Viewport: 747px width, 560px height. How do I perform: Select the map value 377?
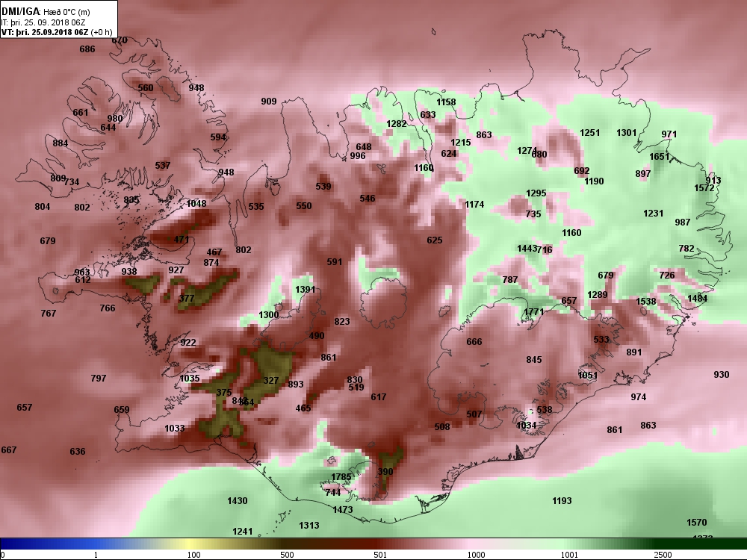coord(187,299)
